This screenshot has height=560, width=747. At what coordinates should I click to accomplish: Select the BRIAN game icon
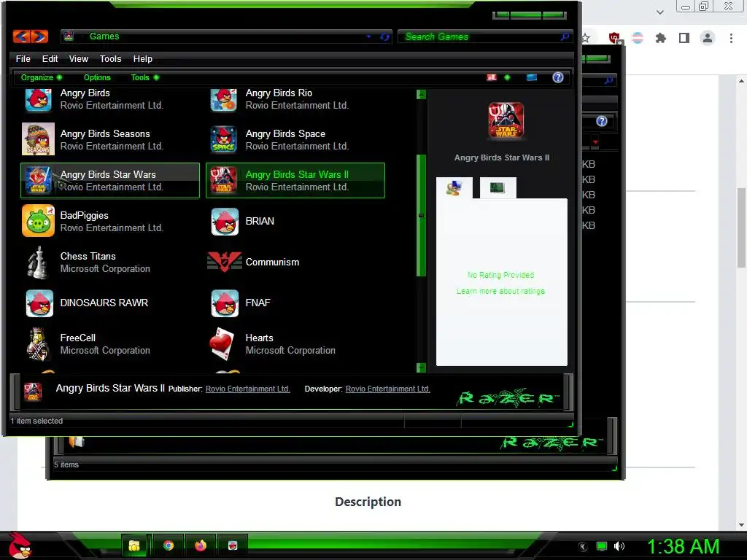[225, 221]
